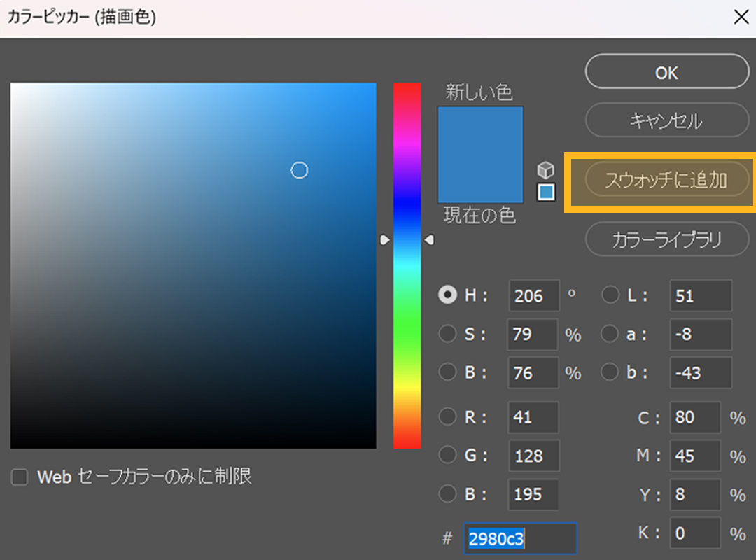The width and height of the screenshot is (756, 560).
Task: Click the small web-safe color swatch below cube
Action: coord(546,192)
